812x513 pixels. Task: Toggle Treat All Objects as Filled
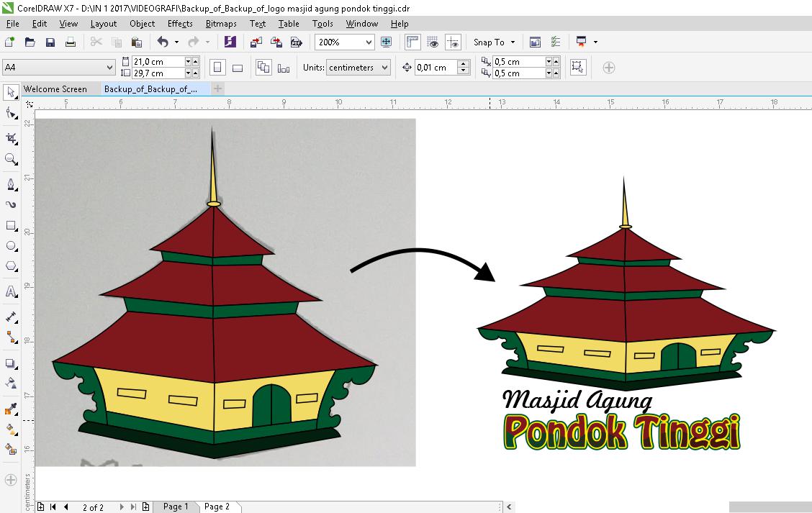pyautogui.click(x=578, y=68)
